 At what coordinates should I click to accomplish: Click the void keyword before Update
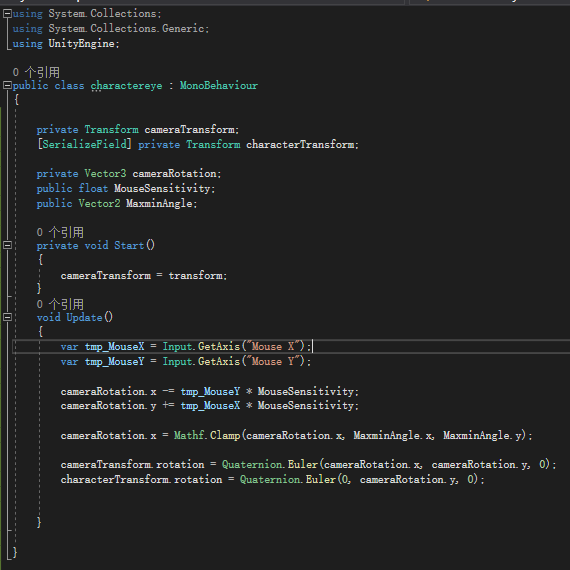tap(48, 317)
